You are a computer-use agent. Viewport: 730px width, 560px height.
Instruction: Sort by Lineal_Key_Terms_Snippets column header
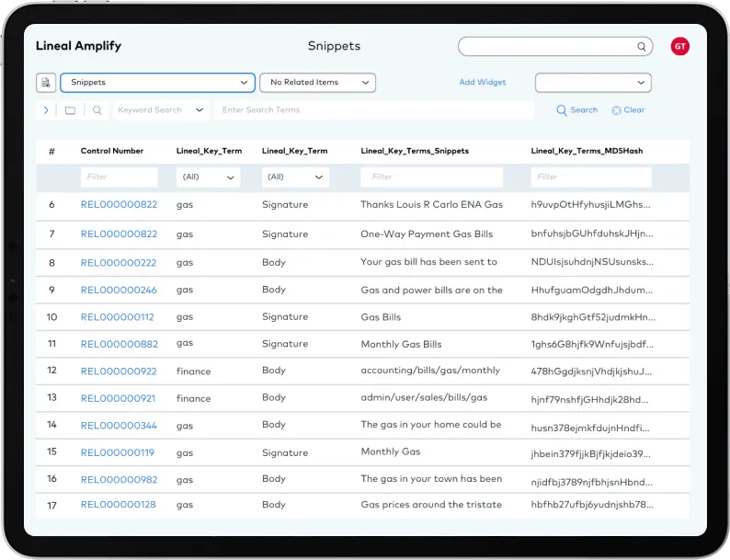pos(415,151)
